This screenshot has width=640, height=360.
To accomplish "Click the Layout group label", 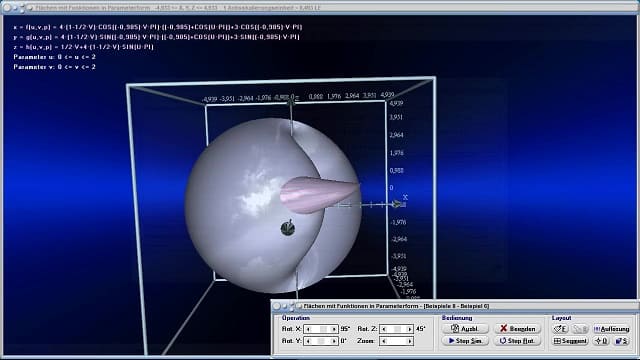I will point(561,318).
